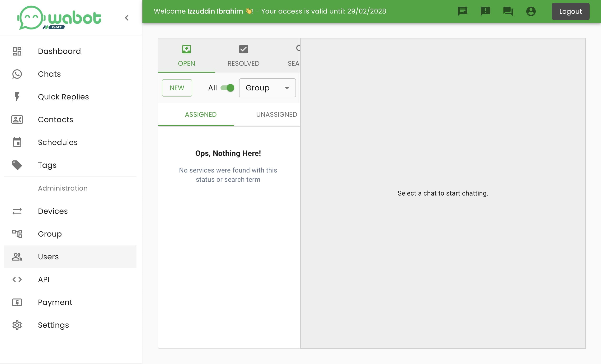Click the API code brackets icon
This screenshot has height=364, width=601.
[x=17, y=280]
